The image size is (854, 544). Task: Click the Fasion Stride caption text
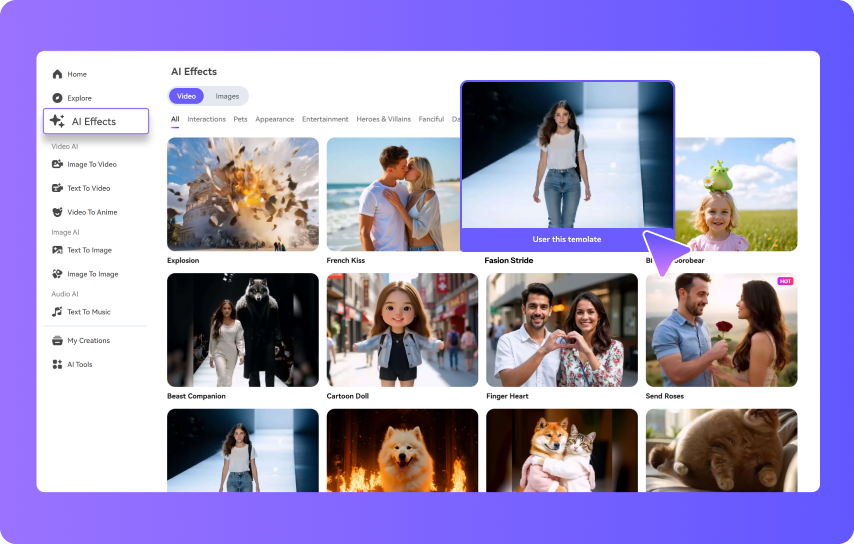[509, 260]
